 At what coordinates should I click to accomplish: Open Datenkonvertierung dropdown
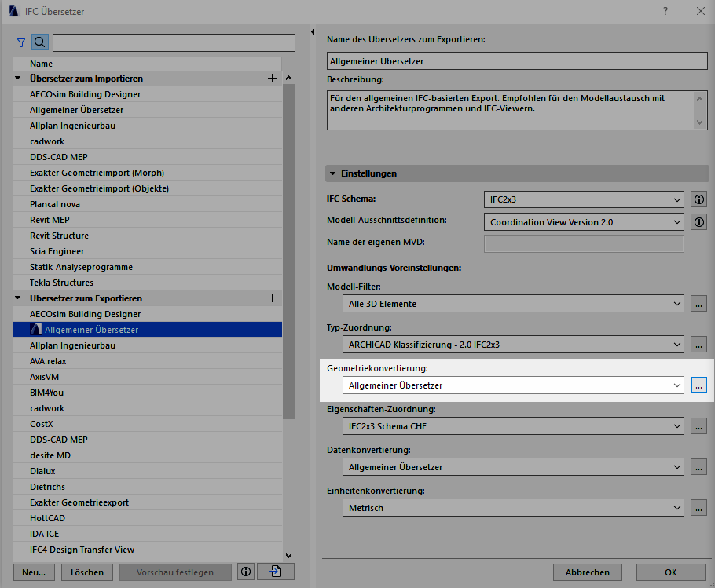(513, 467)
